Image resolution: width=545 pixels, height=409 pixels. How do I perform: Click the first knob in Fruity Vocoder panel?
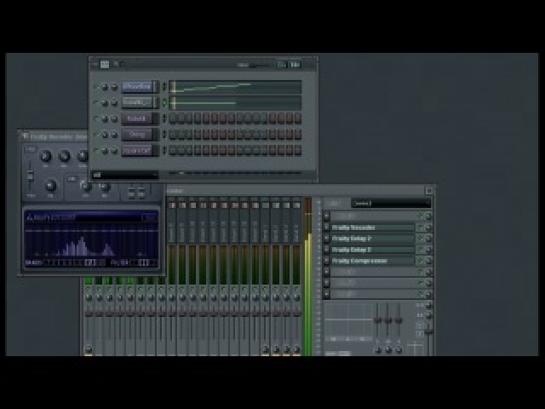point(46,156)
